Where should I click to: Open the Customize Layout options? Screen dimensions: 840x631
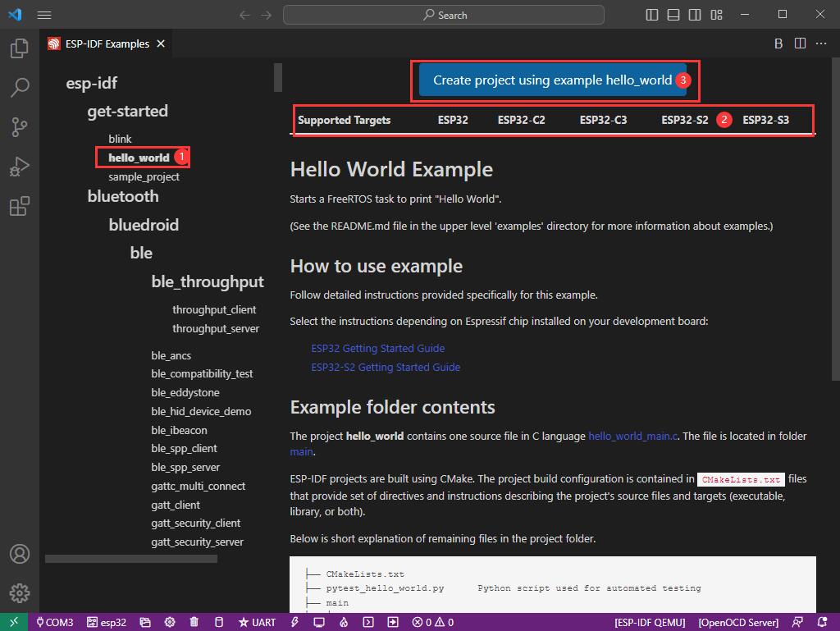pos(716,15)
